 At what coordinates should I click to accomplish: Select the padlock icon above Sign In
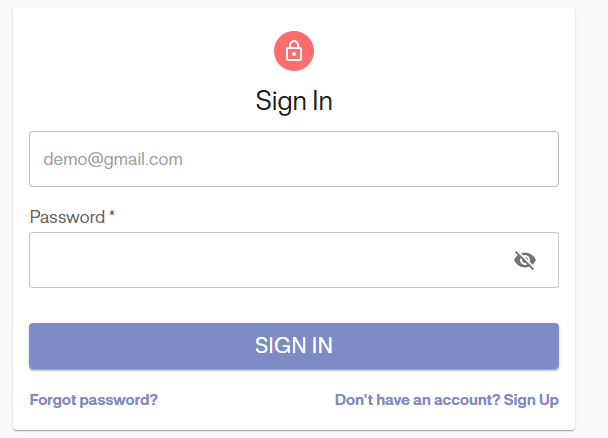294,51
